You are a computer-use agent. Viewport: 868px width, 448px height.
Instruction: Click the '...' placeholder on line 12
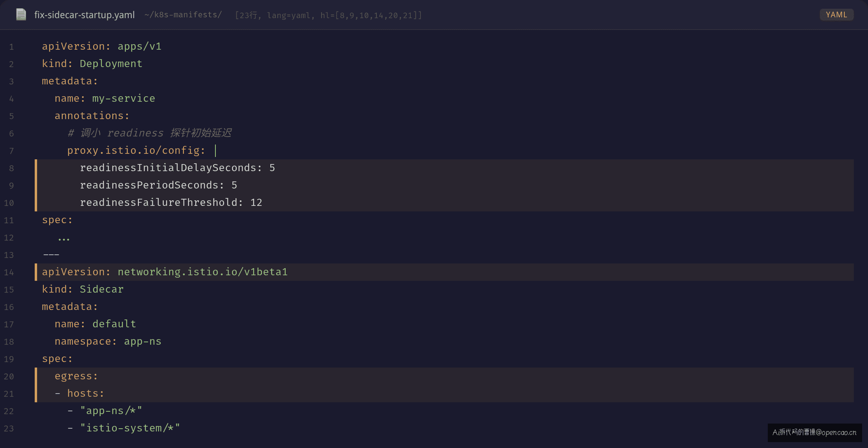(x=64, y=238)
